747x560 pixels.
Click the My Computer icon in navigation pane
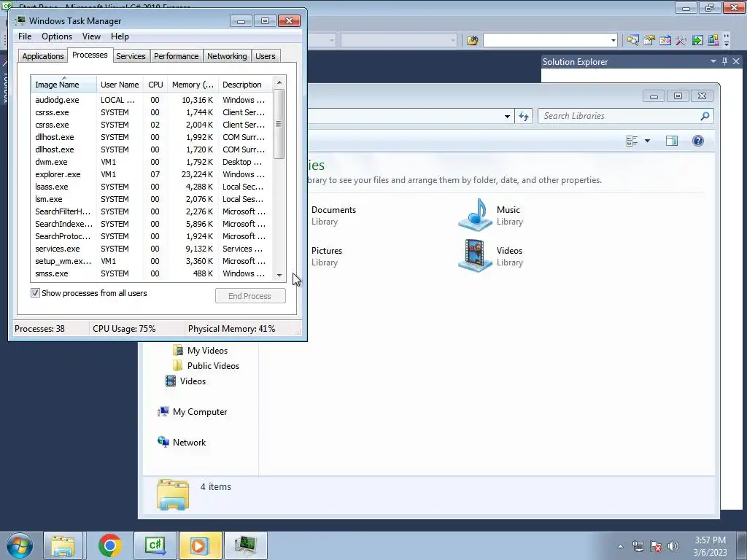tap(163, 411)
